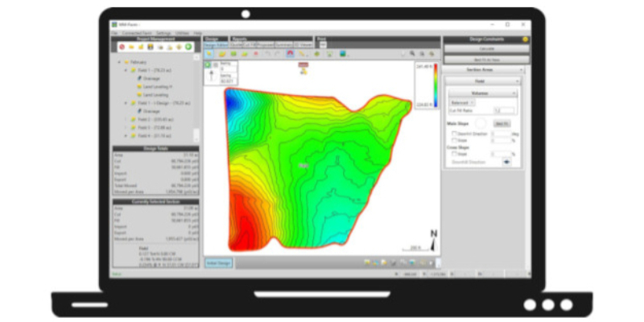
Task: Click the Cut Fill Ratio input field
Action: click(504, 110)
